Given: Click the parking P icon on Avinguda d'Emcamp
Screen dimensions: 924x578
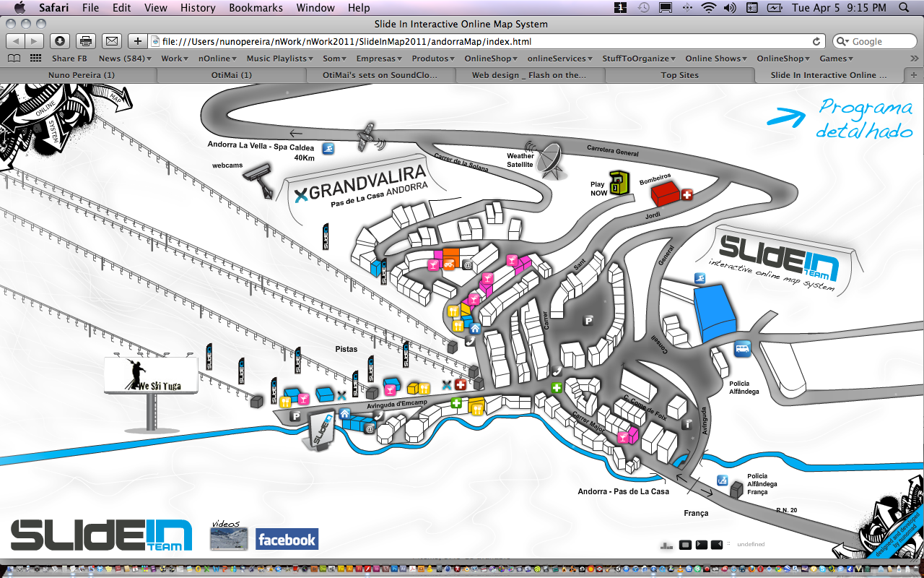Looking at the screenshot, I should pyautogui.click(x=295, y=416).
